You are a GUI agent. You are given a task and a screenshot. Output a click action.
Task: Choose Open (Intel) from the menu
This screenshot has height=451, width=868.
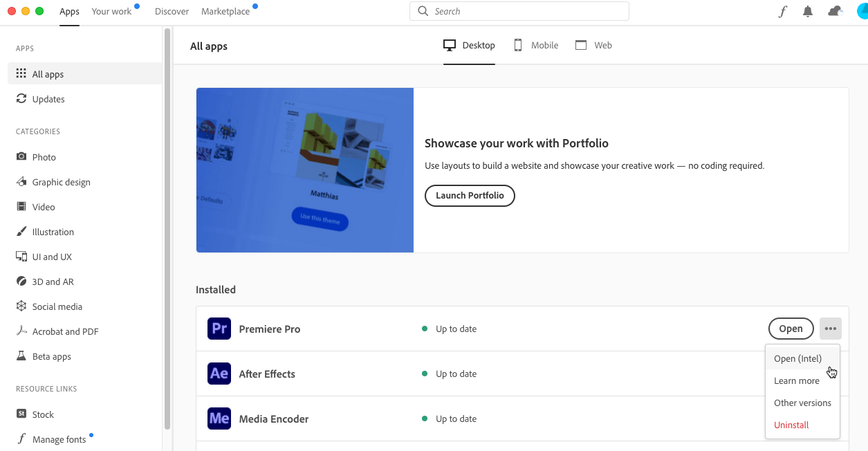pyautogui.click(x=797, y=358)
